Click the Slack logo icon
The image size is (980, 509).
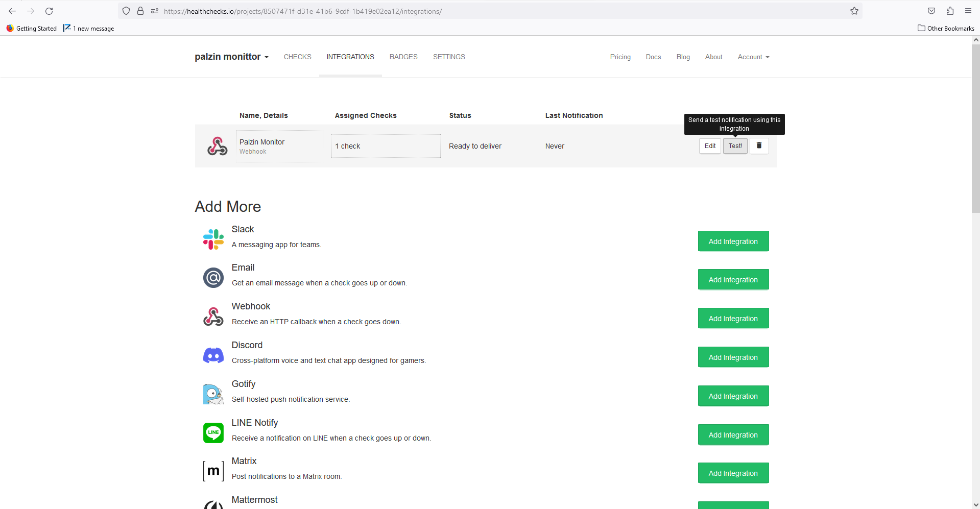click(x=213, y=239)
